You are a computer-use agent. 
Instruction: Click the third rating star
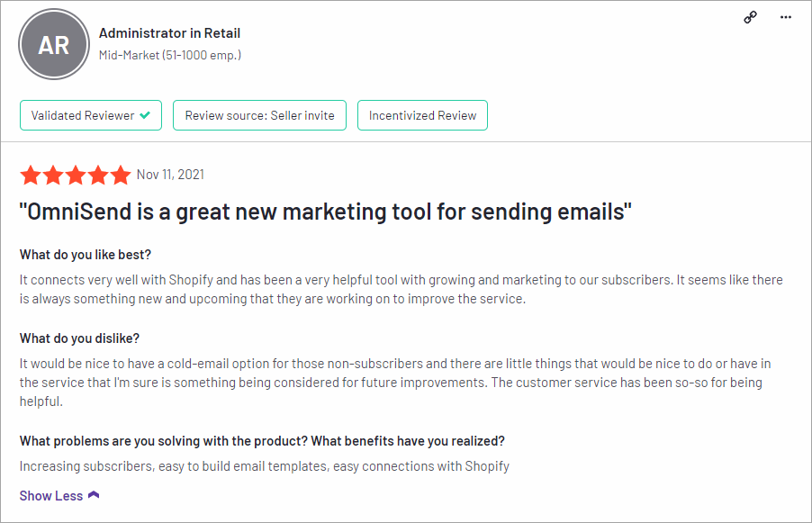pyautogui.click(x=76, y=175)
